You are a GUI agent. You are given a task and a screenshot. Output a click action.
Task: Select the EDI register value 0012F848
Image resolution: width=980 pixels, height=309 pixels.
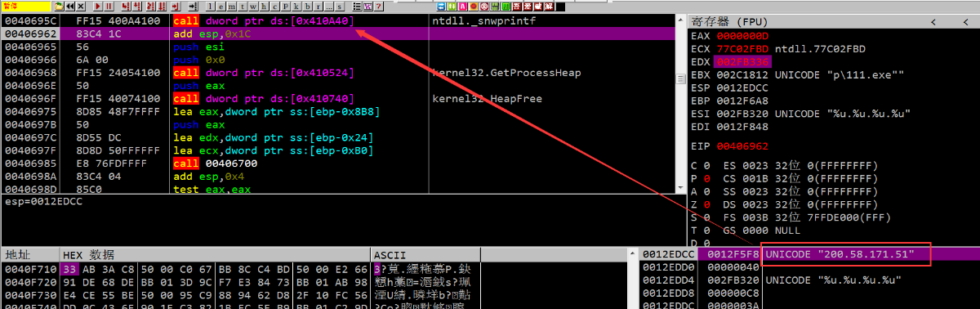tap(742, 126)
